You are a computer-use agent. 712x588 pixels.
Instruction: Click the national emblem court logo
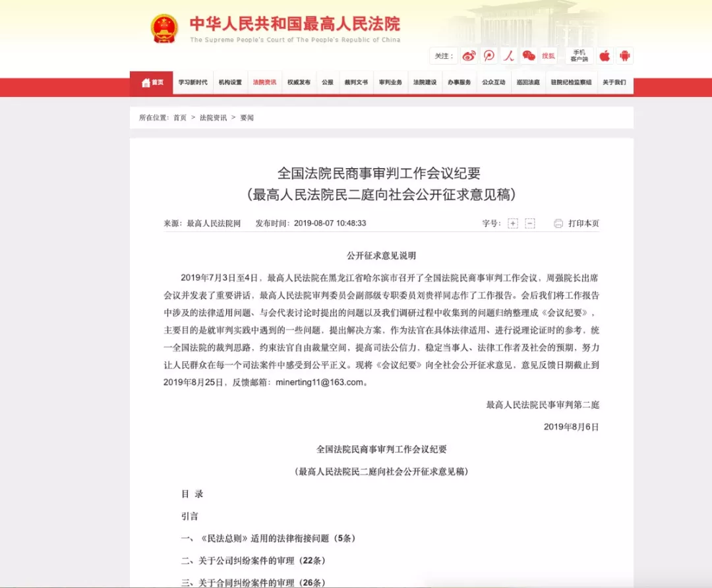tap(164, 30)
